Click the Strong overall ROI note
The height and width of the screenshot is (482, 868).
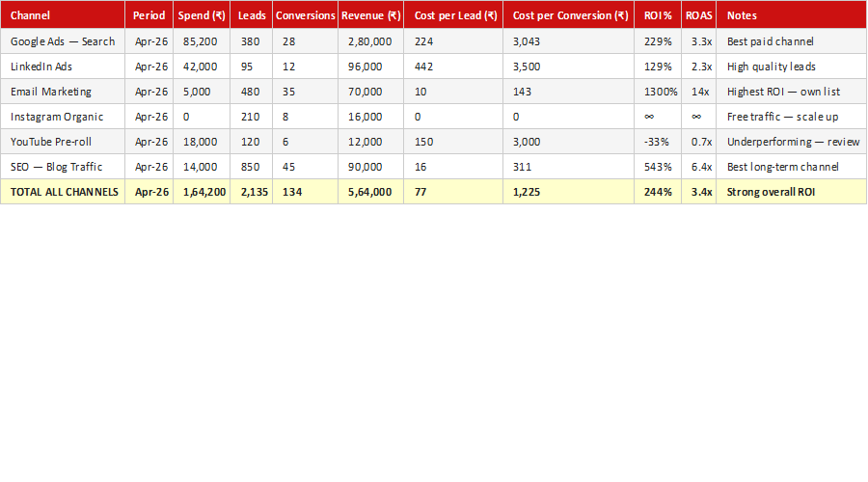[792, 192]
